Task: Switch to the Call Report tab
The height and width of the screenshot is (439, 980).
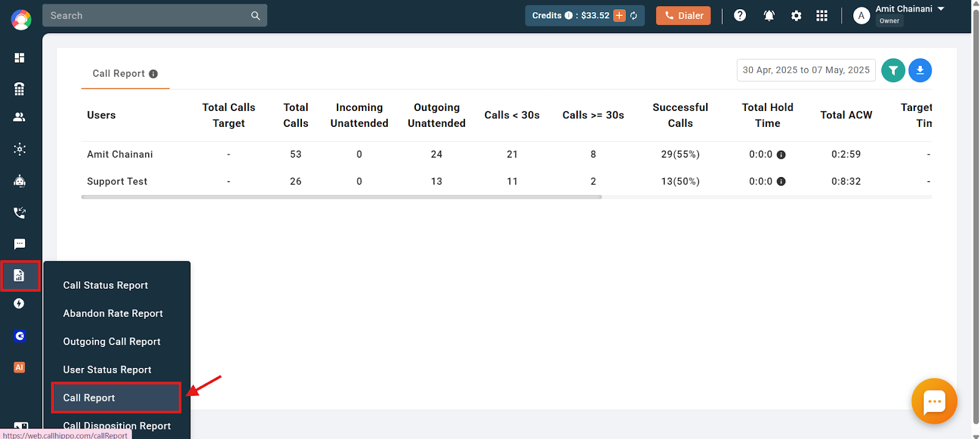Action: [125, 74]
